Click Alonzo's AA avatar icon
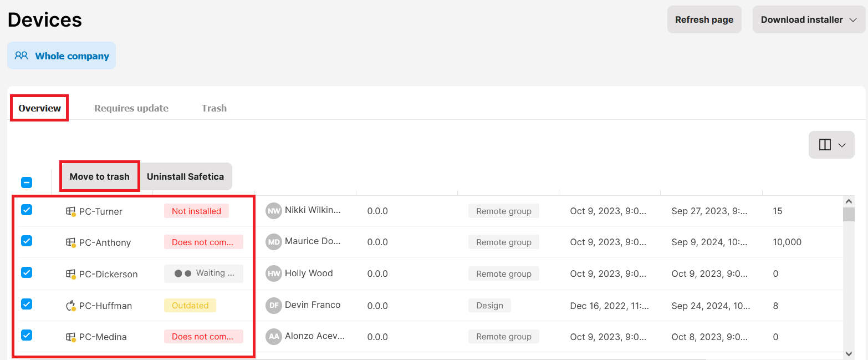This screenshot has width=868, height=360. (x=273, y=336)
